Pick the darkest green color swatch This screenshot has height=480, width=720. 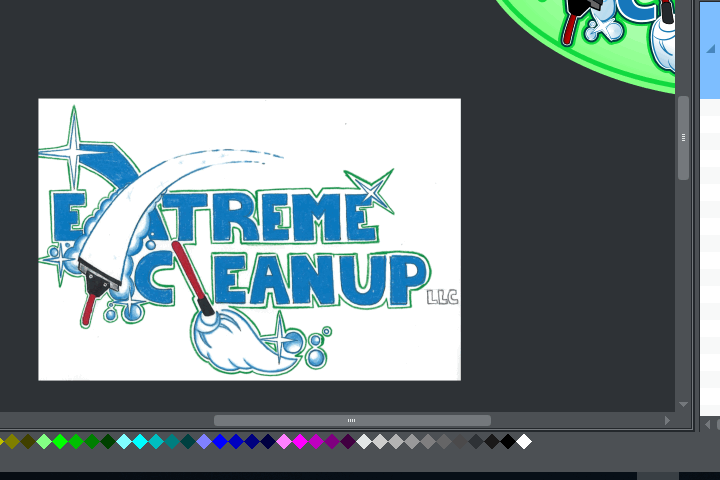[x=108, y=442]
